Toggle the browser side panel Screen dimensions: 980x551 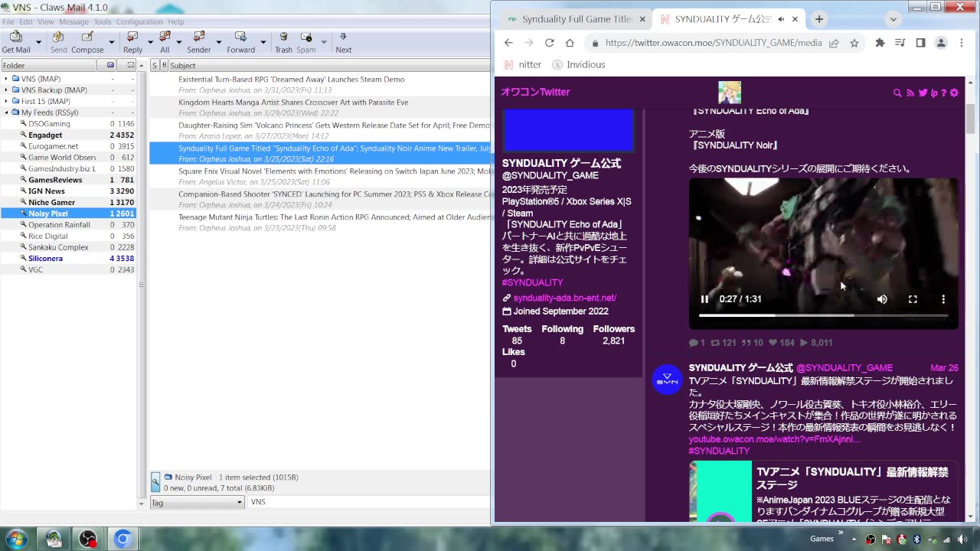[x=920, y=43]
